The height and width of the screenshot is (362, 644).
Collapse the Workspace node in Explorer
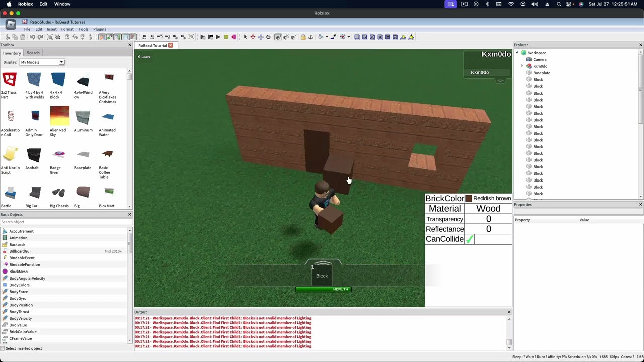tap(517, 53)
